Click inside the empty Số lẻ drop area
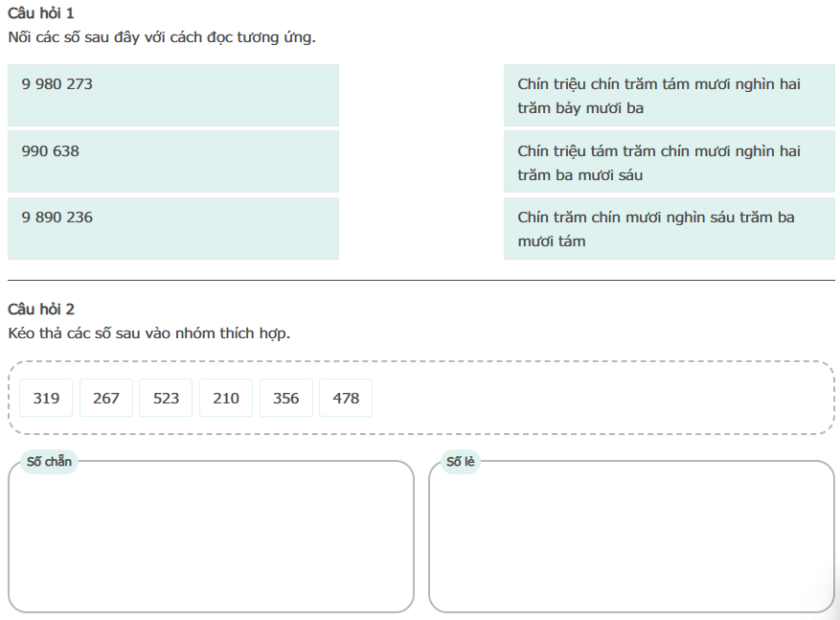Image resolution: width=840 pixels, height=620 pixels. pos(631,541)
